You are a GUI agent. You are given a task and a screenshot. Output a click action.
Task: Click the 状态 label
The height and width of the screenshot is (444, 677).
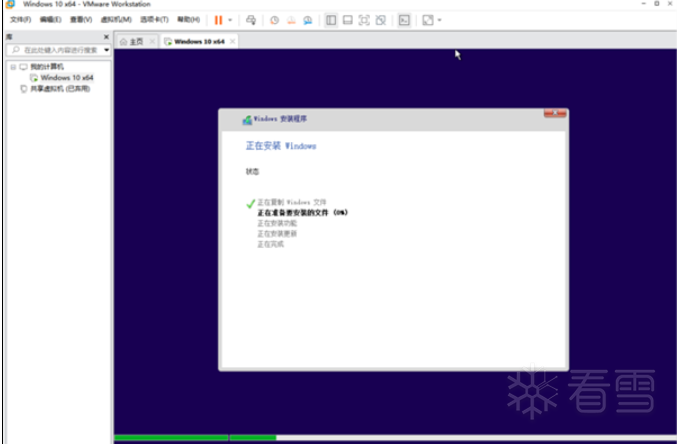(253, 171)
